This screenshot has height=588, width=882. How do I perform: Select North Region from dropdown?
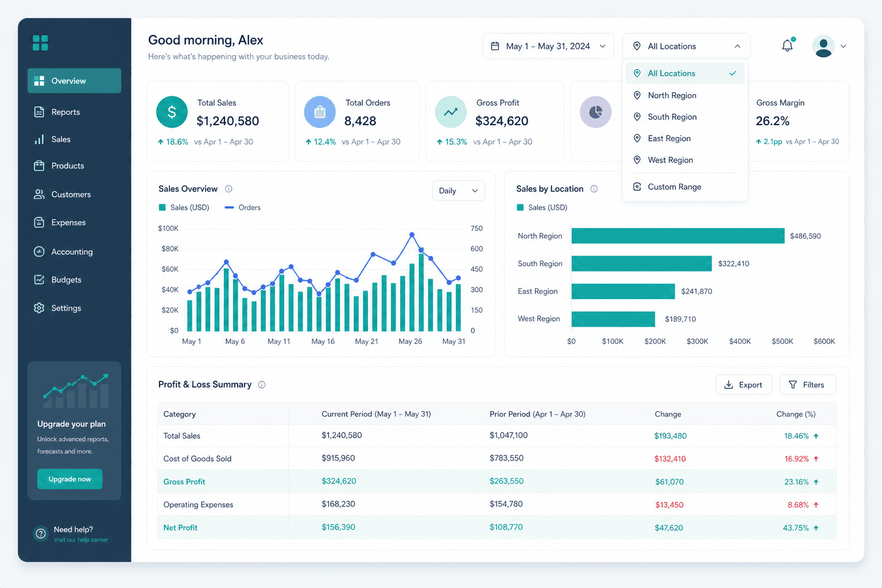tap(685, 95)
